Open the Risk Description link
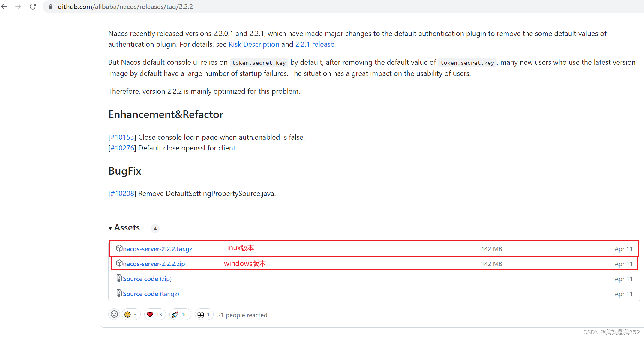Viewport: 644px width, 338px height. coord(254,44)
